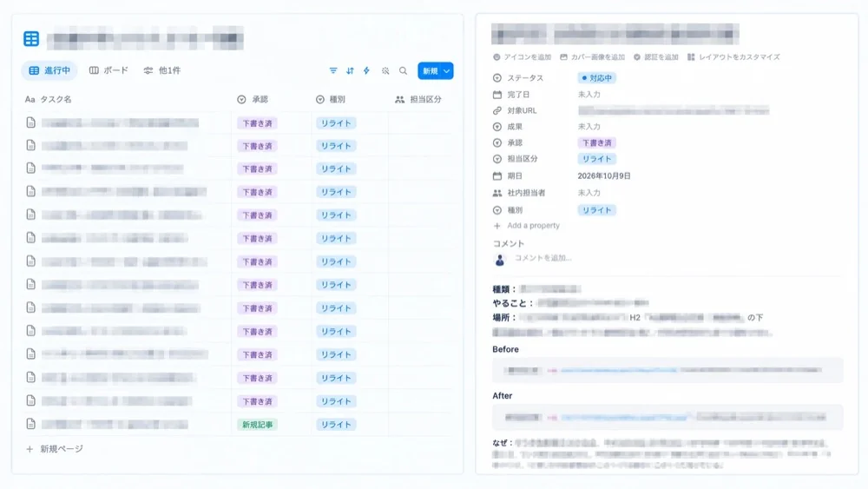Open the 種別 column header menu

click(x=331, y=100)
